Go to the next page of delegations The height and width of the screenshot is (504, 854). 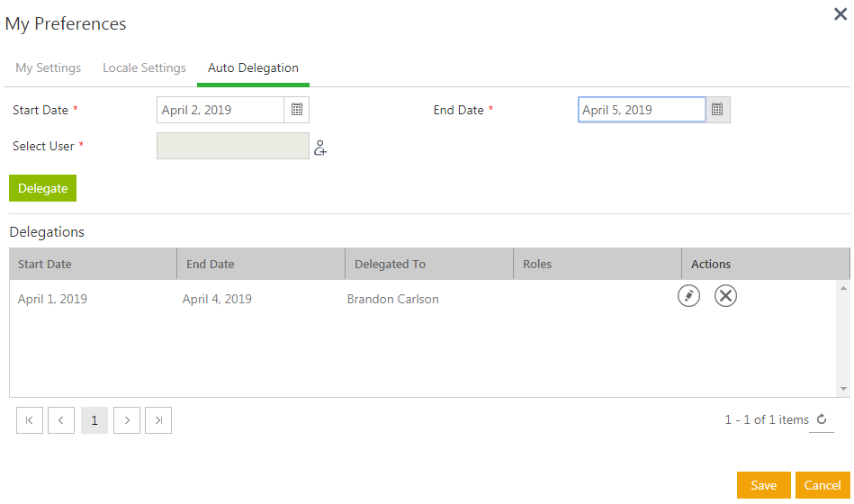click(127, 420)
